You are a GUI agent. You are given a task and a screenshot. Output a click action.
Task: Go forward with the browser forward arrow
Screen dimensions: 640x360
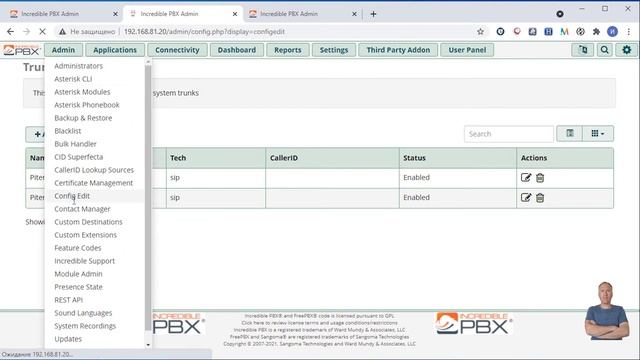tap(27, 31)
